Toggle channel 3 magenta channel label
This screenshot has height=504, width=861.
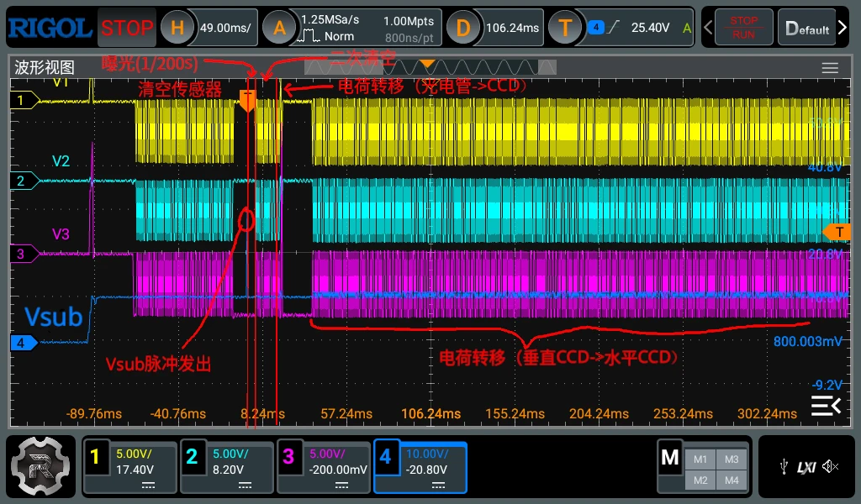(x=288, y=456)
